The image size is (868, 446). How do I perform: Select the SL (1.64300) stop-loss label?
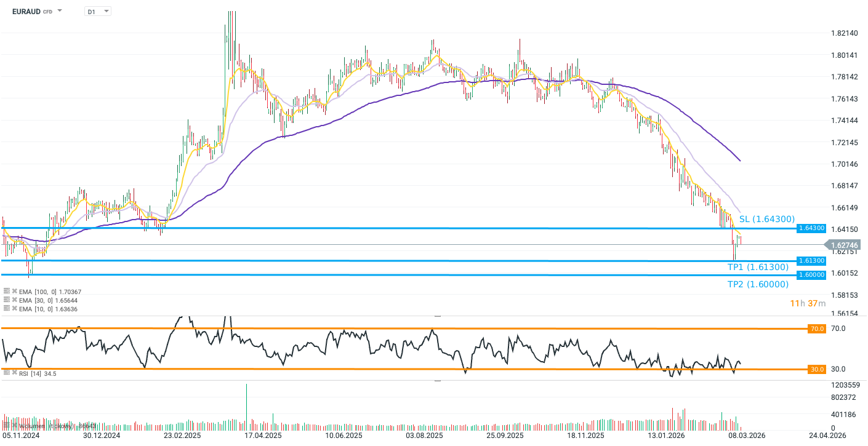tap(766, 218)
